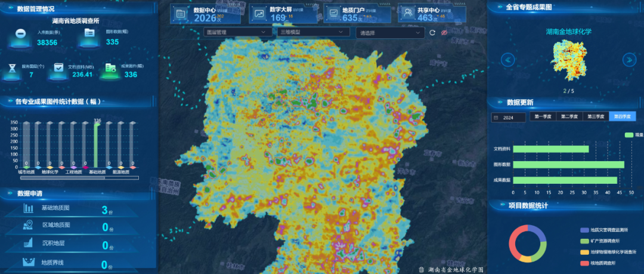Go to previous thematic map with left arrow
The height and width of the screenshot is (274, 644).
pyautogui.click(x=508, y=59)
